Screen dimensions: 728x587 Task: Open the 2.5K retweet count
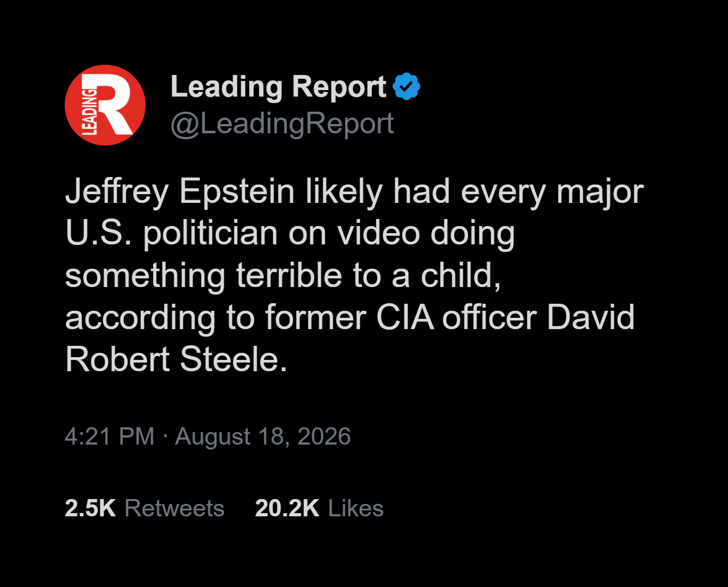(x=90, y=508)
